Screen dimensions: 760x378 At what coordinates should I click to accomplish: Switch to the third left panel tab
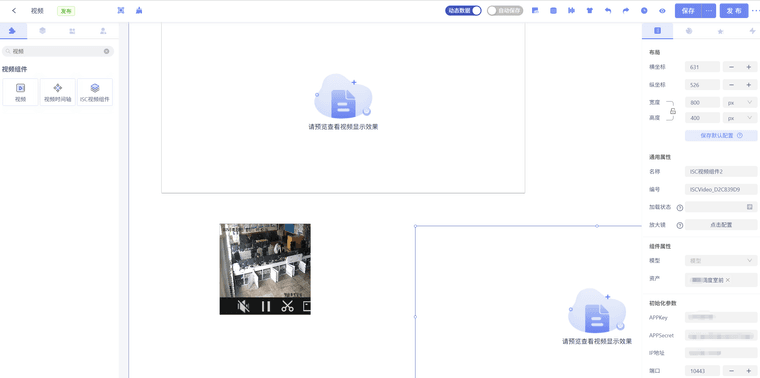click(x=72, y=31)
